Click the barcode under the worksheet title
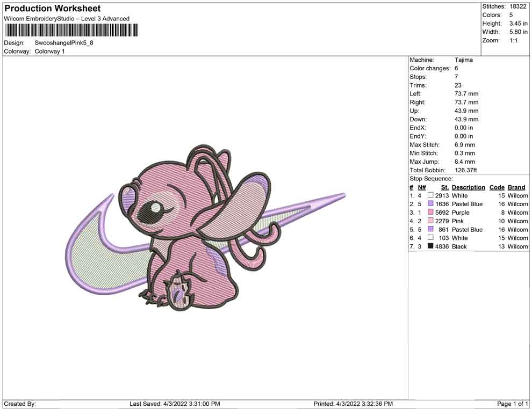This screenshot has height=409, width=532. click(x=71, y=30)
